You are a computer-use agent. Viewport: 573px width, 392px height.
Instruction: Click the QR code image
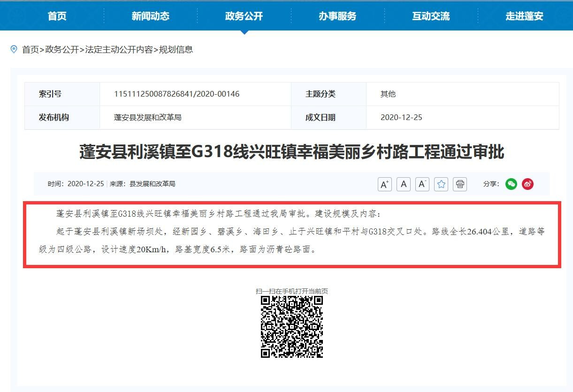291,327
